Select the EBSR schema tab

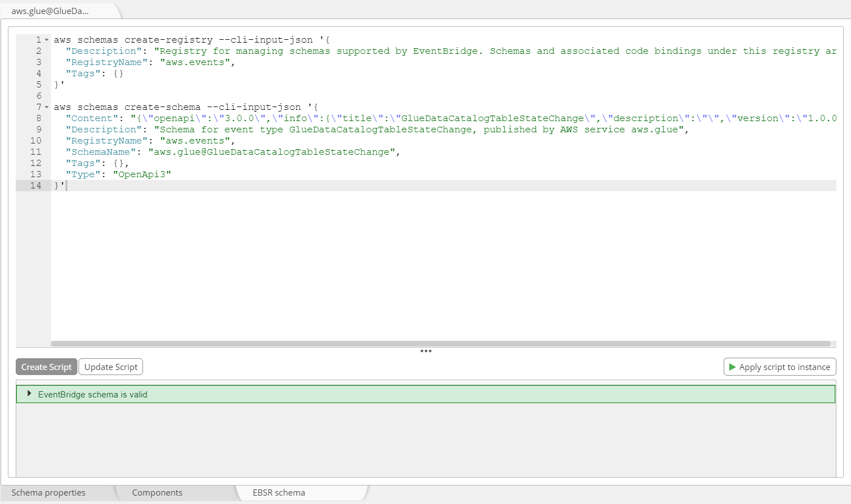coord(279,492)
